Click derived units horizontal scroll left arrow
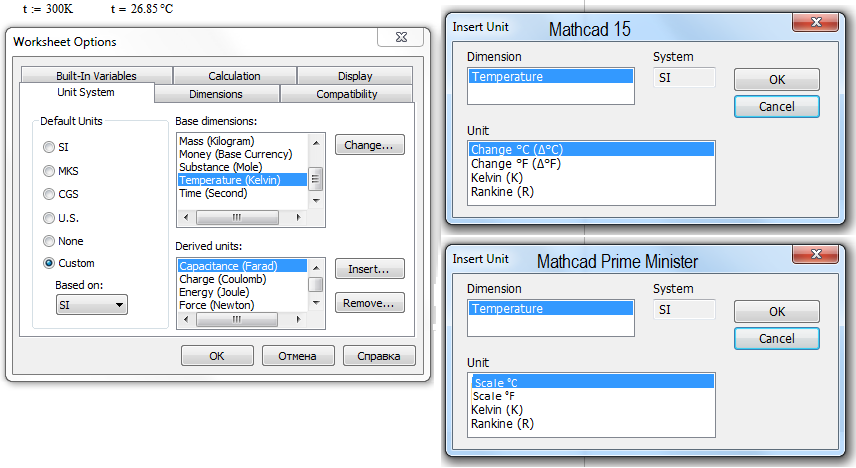Image resolution: width=856 pixels, height=468 pixels. (x=187, y=319)
